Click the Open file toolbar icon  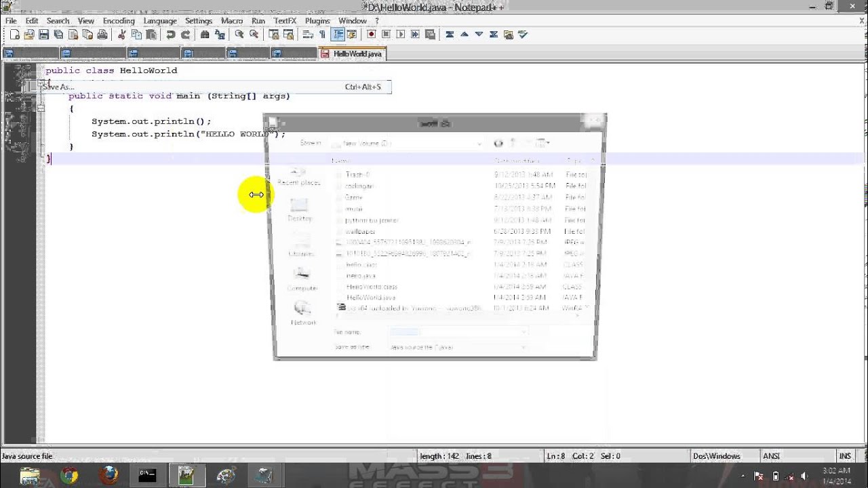[x=29, y=35]
